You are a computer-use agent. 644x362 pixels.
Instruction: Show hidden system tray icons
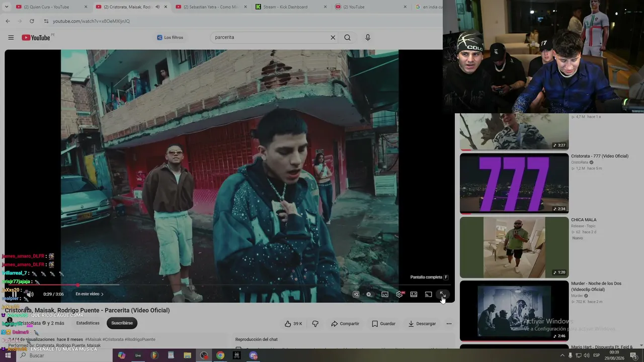[x=562, y=355]
